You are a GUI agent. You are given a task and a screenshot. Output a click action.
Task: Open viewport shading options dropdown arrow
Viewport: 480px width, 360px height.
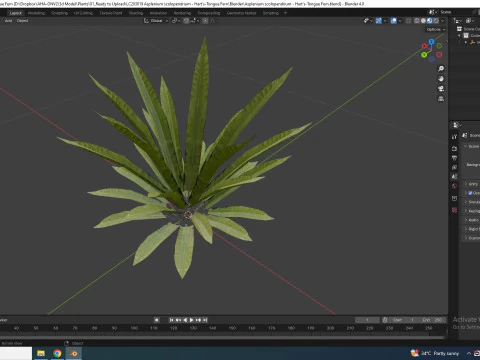point(443,21)
